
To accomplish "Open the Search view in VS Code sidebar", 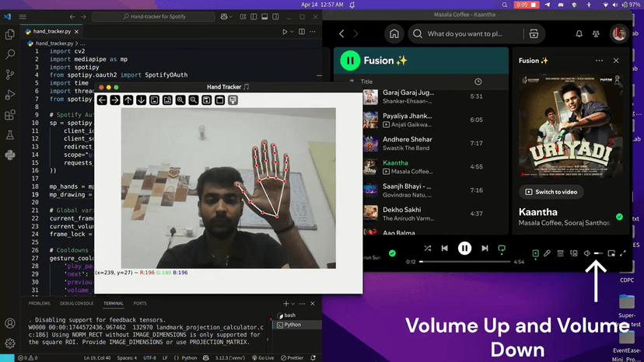I will pyautogui.click(x=10, y=54).
